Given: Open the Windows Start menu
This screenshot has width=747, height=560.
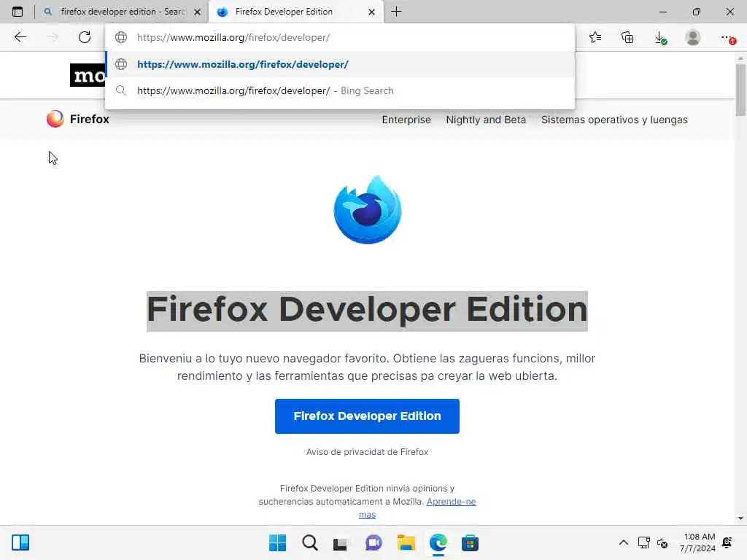Looking at the screenshot, I should point(277,542).
